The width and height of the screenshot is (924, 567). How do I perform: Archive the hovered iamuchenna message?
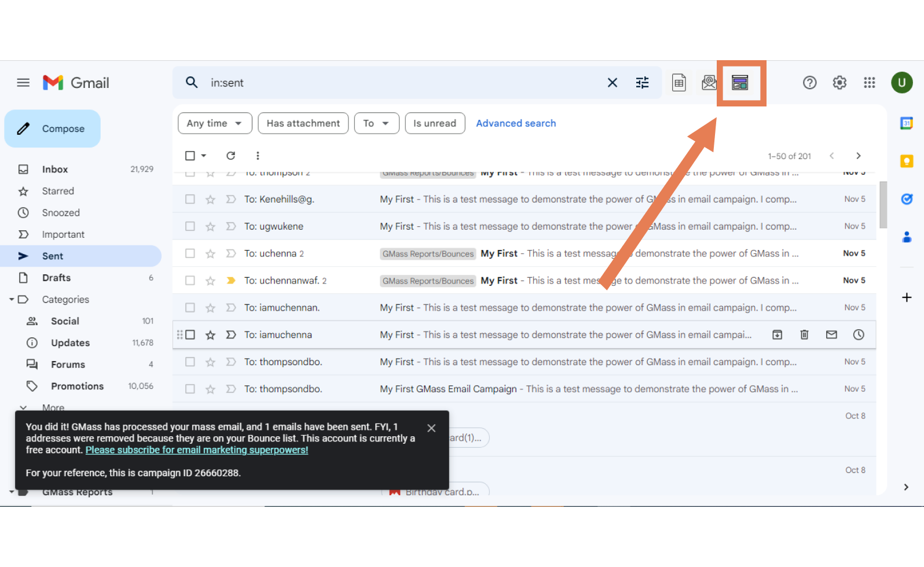pos(778,335)
